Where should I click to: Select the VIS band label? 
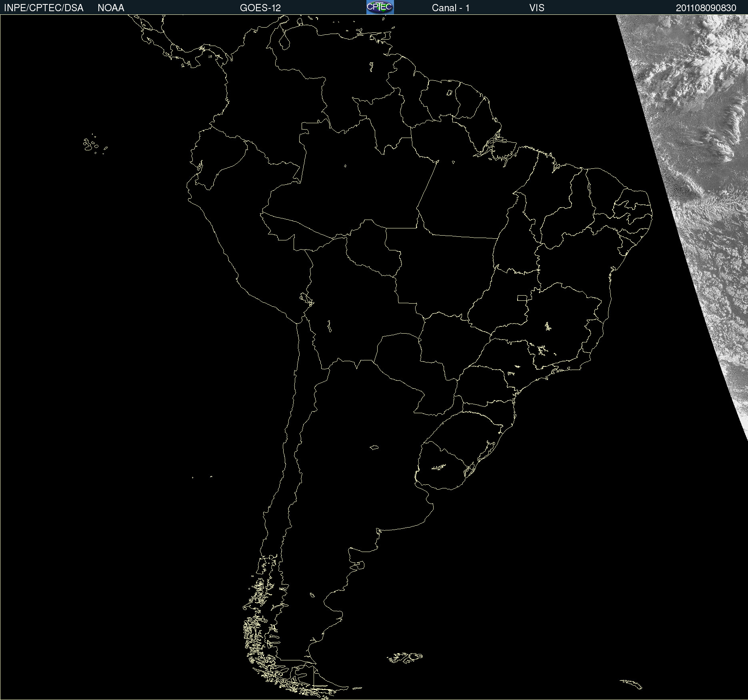pos(537,8)
